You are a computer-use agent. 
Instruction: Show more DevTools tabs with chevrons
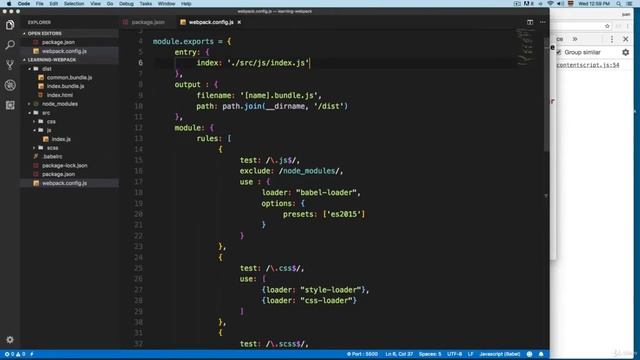point(575,39)
